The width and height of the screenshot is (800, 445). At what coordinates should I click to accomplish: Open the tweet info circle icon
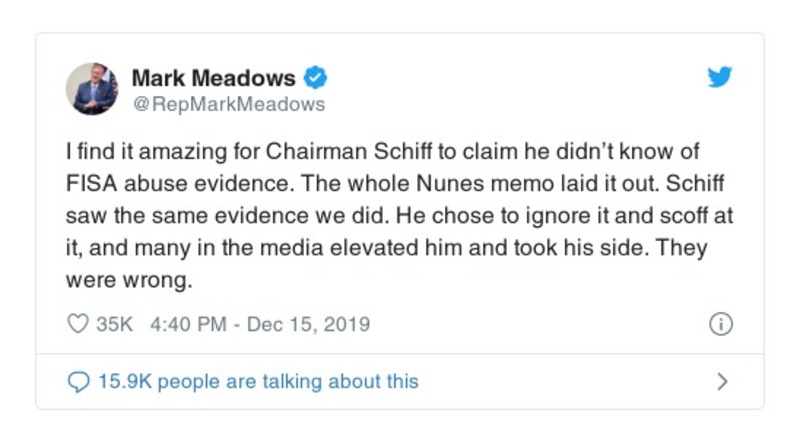[x=720, y=324]
